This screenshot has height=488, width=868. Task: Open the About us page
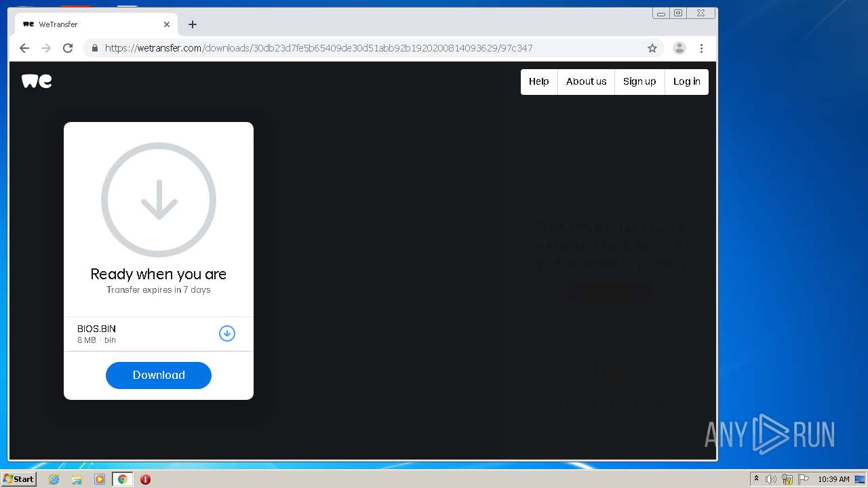(x=586, y=81)
